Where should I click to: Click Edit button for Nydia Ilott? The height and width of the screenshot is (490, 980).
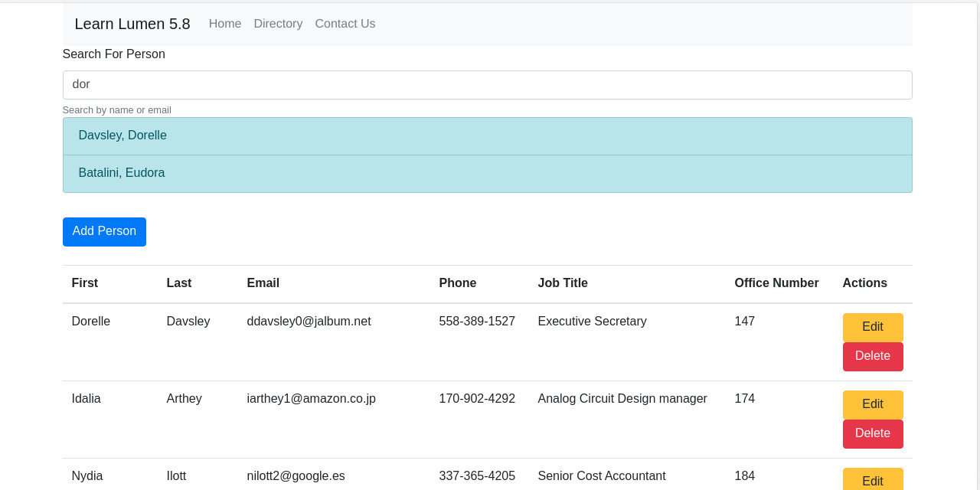pyautogui.click(x=872, y=480)
